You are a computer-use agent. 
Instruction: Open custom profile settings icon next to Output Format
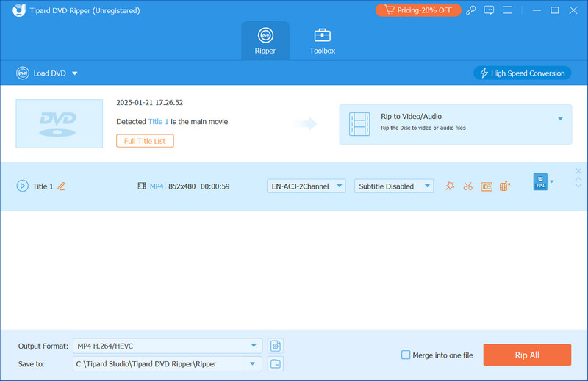click(x=275, y=346)
